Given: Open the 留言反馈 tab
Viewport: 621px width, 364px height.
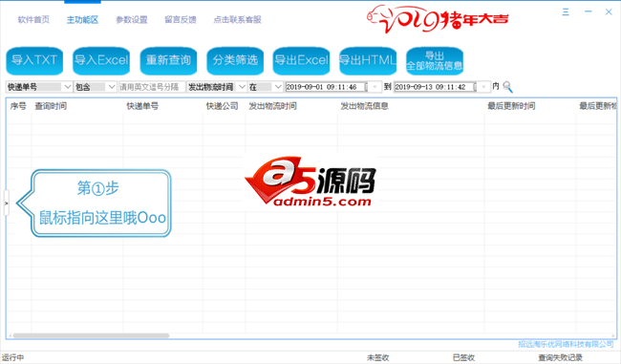Looking at the screenshot, I should pos(181,20).
